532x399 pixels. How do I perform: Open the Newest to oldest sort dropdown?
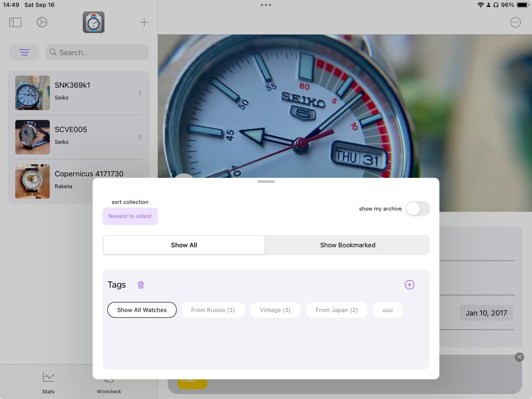[x=130, y=216]
